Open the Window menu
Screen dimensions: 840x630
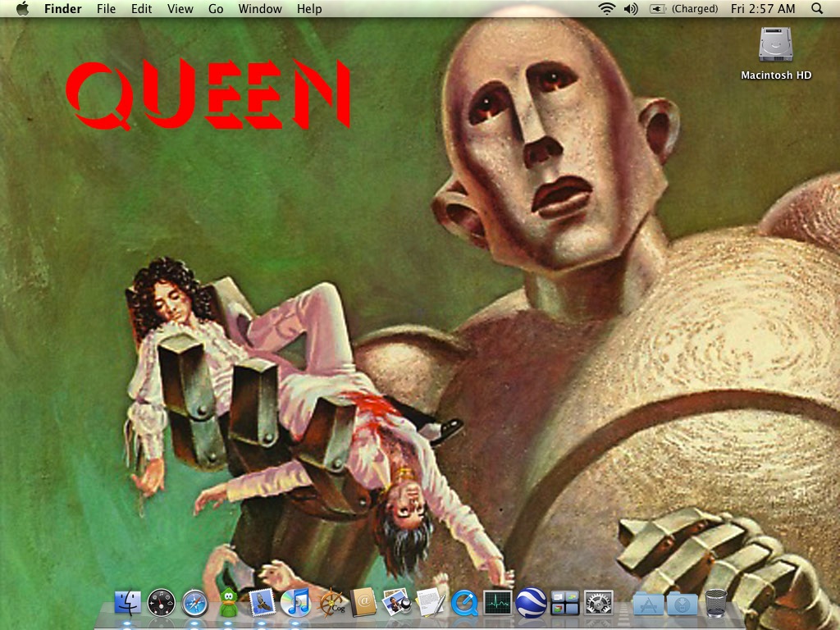260,8
